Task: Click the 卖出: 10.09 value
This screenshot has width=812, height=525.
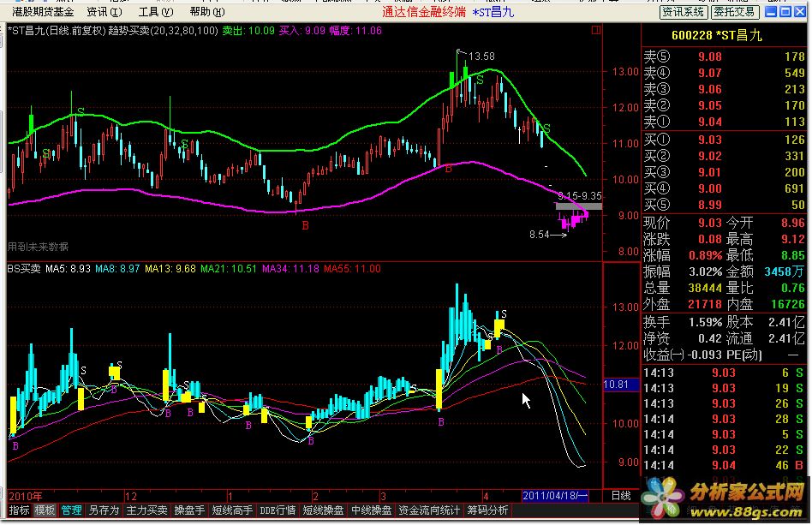Action: [x=248, y=31]
